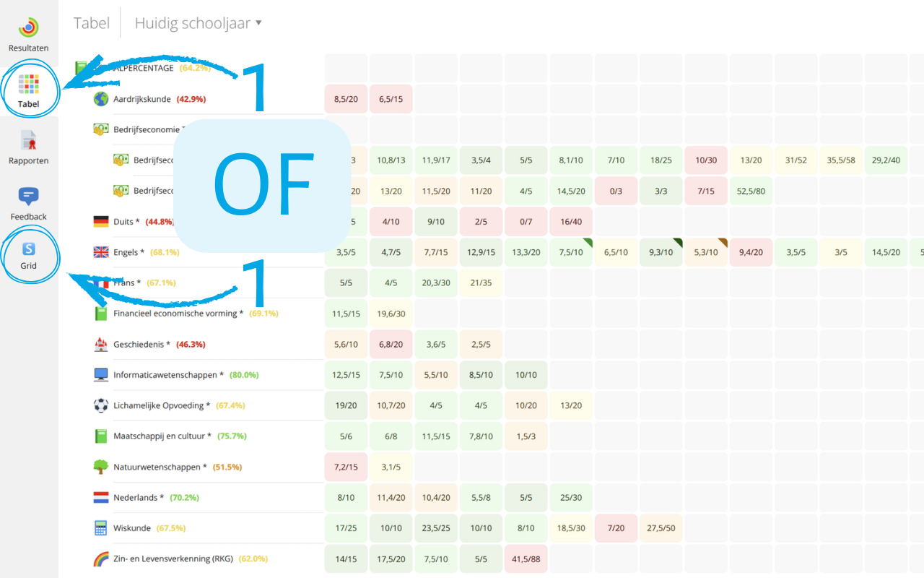Screen dimensions: 924x578
Task: Click the Lichamelijke Opvoeding football icon
Action: (x=101, y=405)
